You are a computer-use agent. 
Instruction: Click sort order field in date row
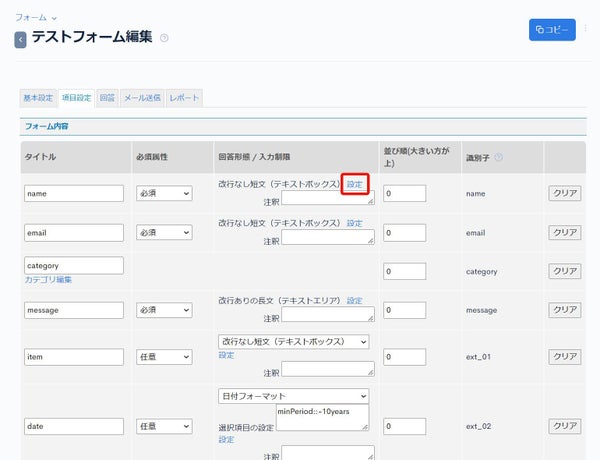pos(404,426)
